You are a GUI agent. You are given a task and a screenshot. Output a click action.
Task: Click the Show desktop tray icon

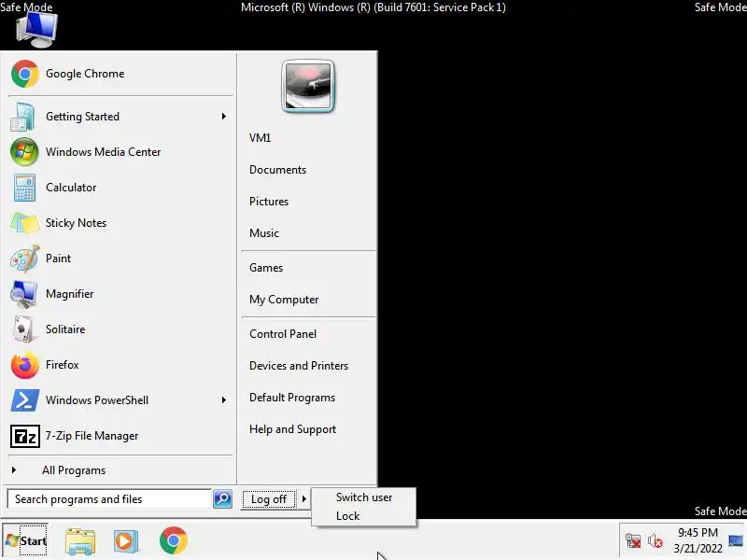(x=736, y=541)
